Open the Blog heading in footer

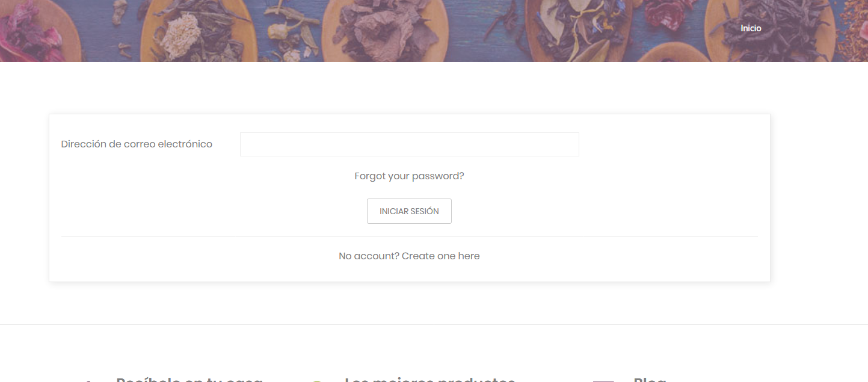(x=650, y=379)
